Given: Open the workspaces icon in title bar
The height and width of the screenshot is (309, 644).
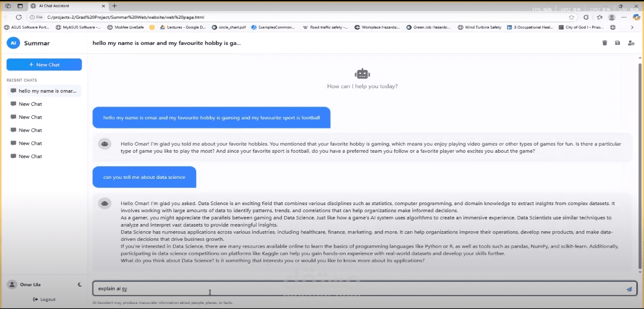Looking at the screenshot, I should click(8, 6).
